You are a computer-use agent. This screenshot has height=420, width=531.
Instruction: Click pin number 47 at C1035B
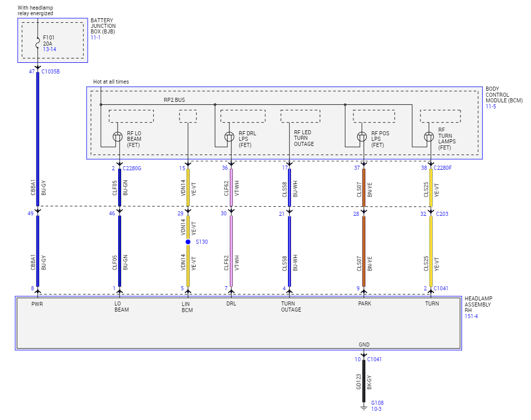pyautogui.click(x=32, y=72)
